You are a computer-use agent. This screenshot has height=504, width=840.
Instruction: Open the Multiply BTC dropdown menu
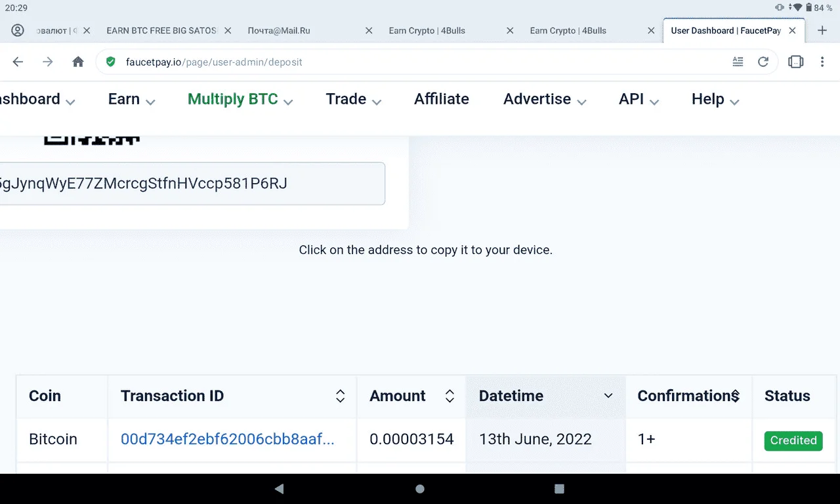[240, 99]
